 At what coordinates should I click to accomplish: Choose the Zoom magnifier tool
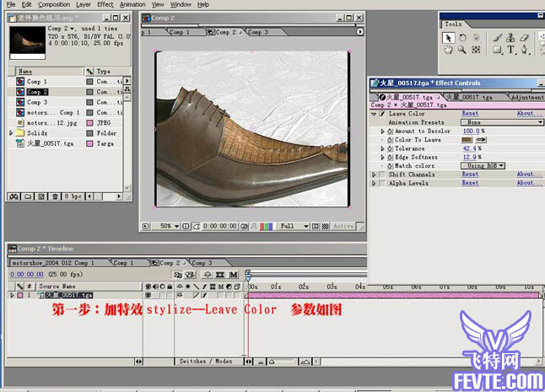pos(462,50)
